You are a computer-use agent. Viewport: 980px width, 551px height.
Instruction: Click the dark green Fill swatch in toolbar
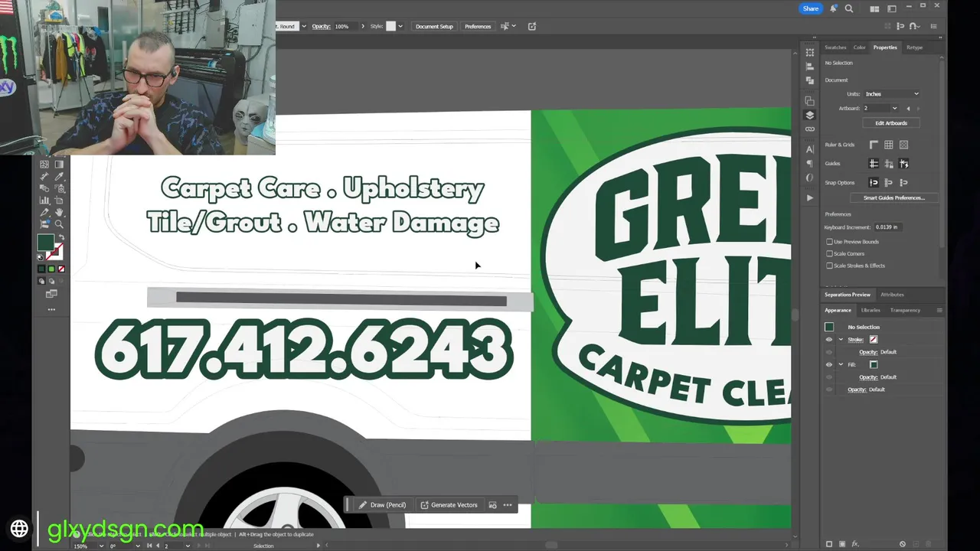click(x=46, y=242)
